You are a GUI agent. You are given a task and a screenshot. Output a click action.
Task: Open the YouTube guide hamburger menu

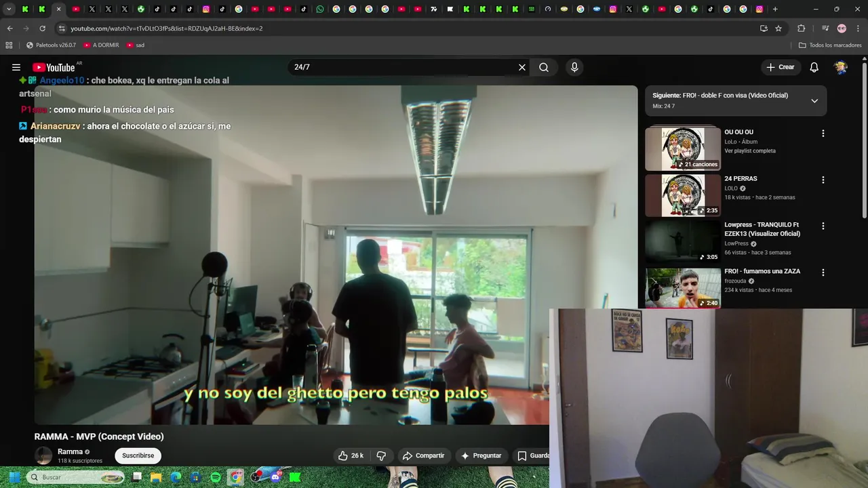pos(16,67)
